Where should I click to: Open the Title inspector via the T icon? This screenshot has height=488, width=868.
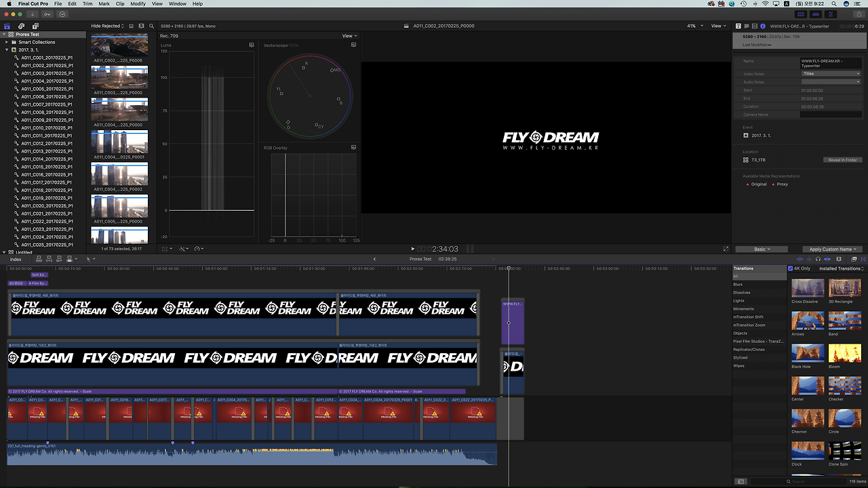tap(738, 26)
